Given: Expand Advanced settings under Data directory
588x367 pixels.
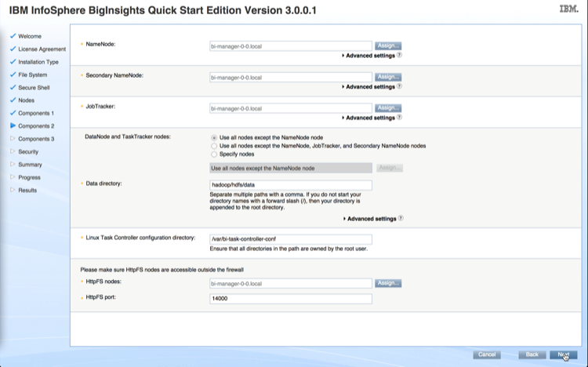Looking at the screenshot, I should coord(370,219).
